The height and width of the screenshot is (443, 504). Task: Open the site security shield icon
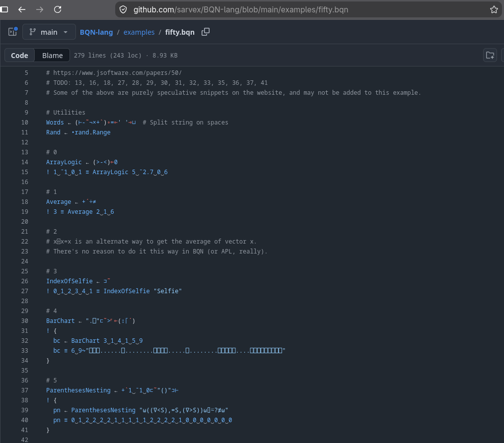click(x=123, y=9)
